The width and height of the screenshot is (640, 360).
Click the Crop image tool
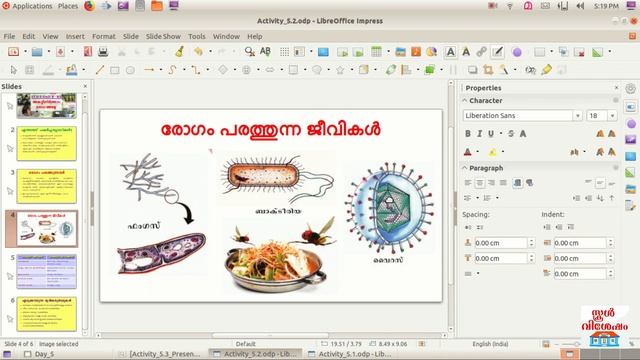pos(488,70)
